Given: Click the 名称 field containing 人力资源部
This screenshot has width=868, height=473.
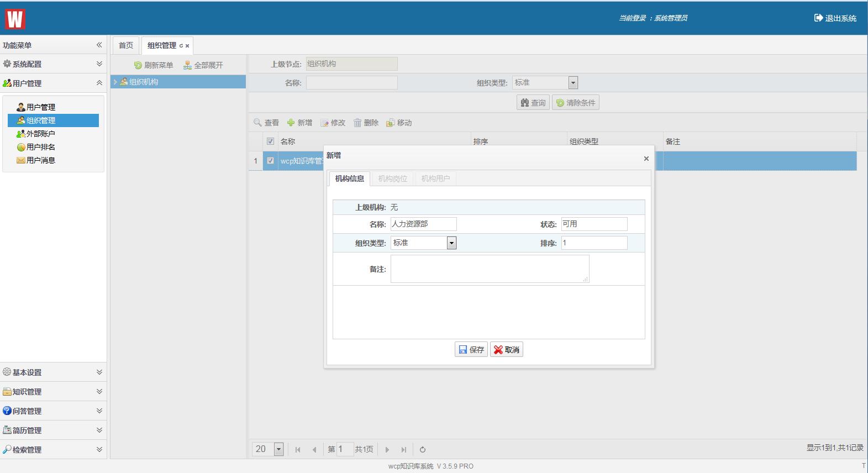Looking at the screenshot, I should click(x=424, y=224).
